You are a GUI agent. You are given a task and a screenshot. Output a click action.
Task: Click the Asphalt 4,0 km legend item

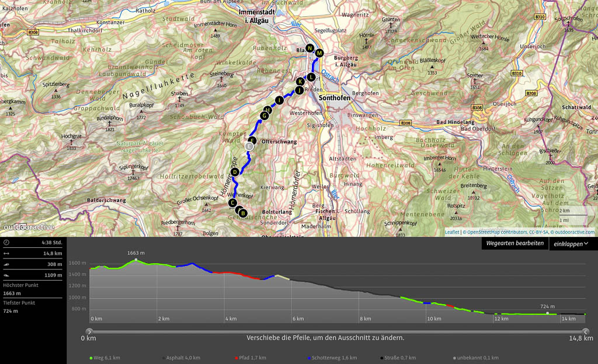[181, 358]
